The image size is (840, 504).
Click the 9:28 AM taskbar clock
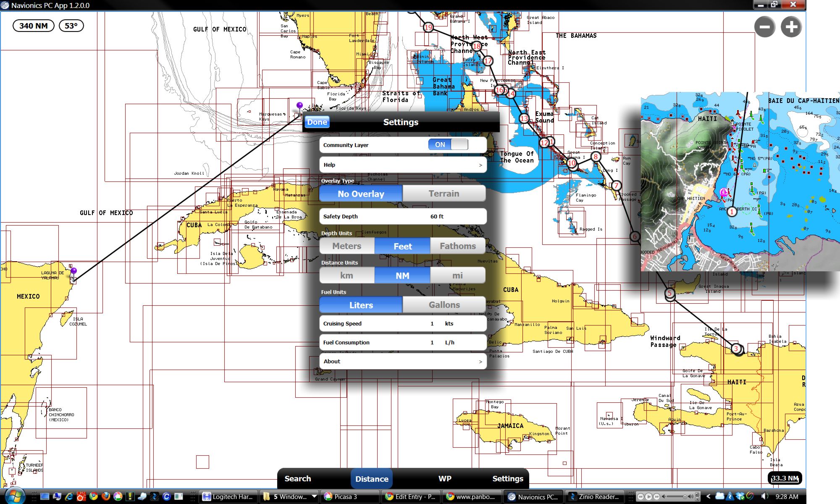pos(787,496)
